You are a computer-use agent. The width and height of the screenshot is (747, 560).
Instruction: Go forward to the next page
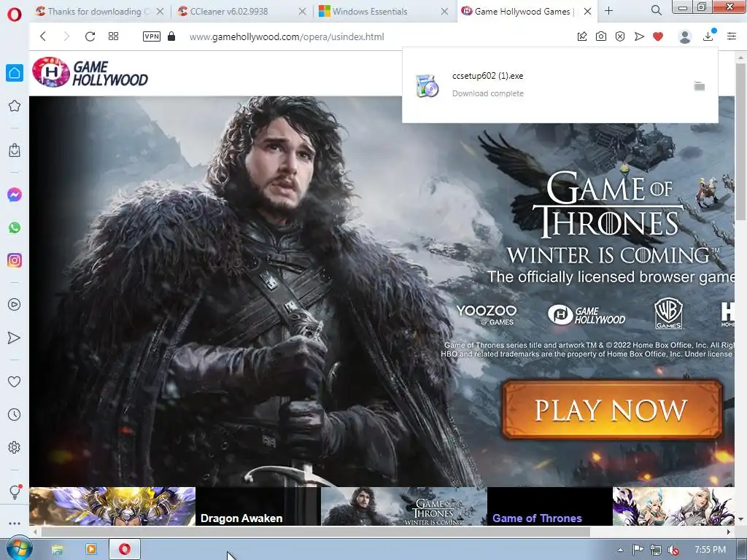[66, 36]
